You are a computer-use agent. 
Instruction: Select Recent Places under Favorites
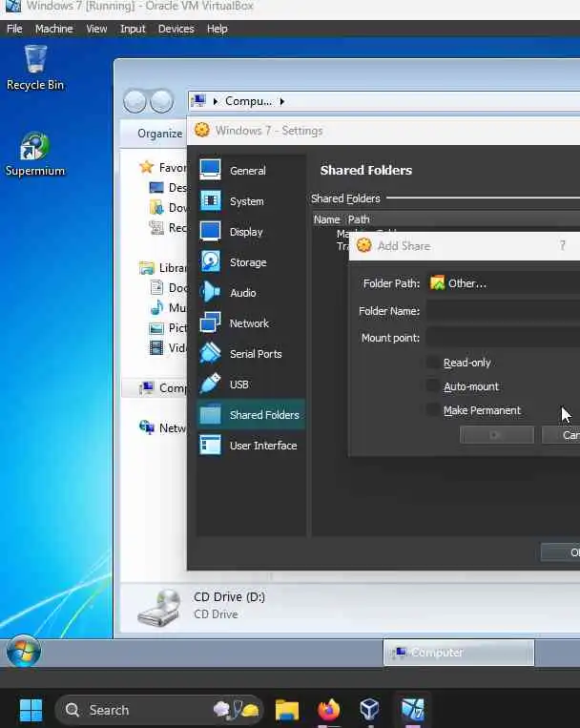pyautogui.click(x=168, y=227)
